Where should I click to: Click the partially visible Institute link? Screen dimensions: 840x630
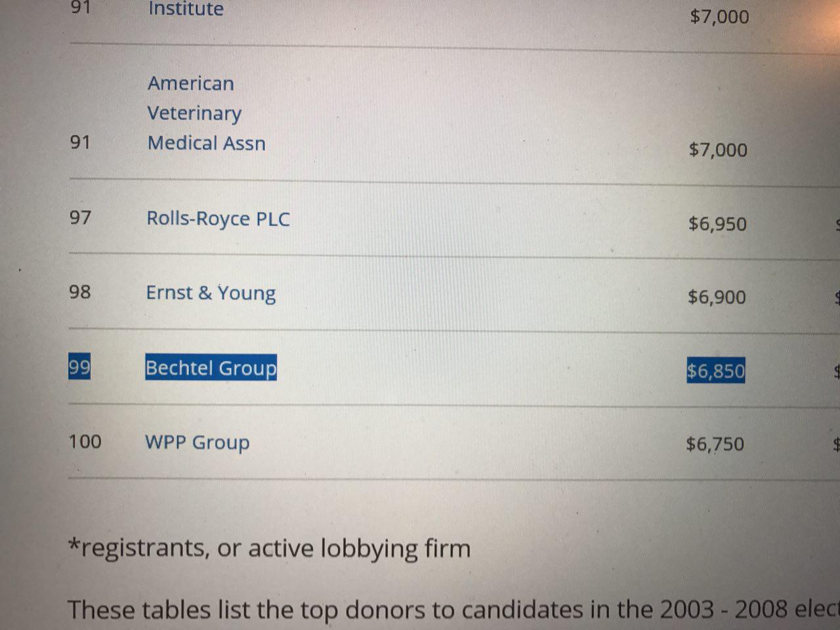[186, 9]
